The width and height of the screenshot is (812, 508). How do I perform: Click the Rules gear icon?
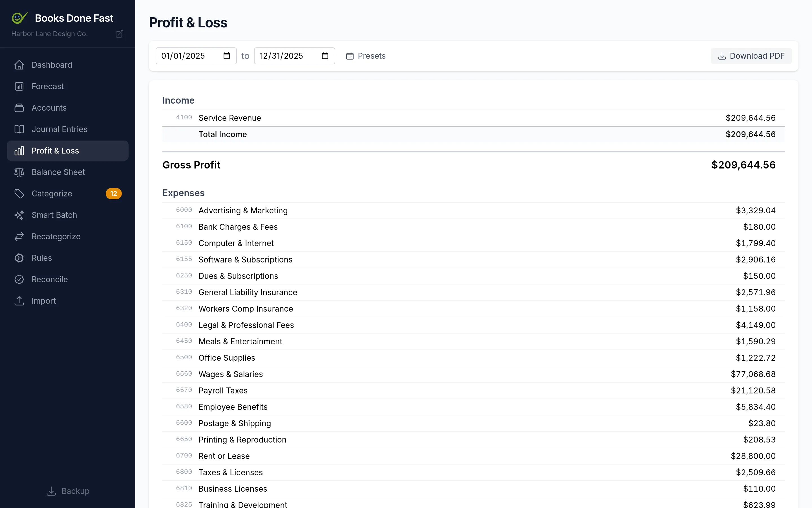(19, 258)
